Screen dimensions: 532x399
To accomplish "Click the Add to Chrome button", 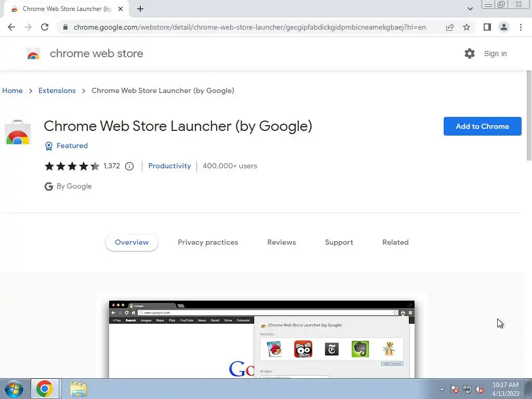I will click(482, 126).
